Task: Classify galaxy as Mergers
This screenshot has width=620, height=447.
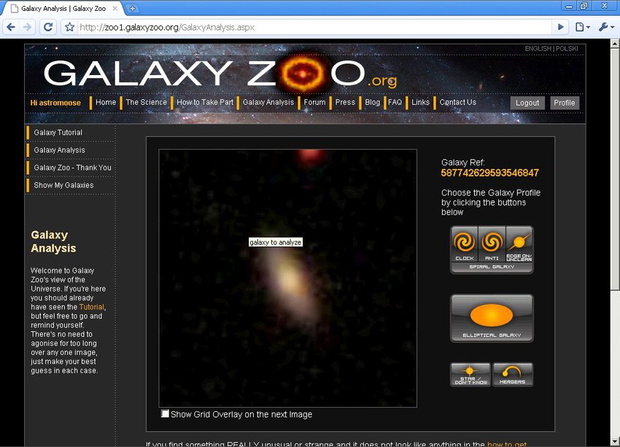Action: click(x=512, y=375)
